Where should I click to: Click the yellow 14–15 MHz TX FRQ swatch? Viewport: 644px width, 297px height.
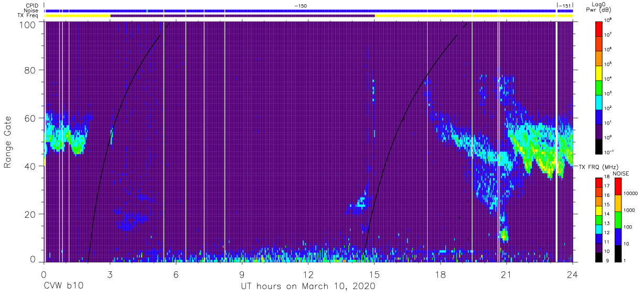pyautogui.click(x=599, y=210)
